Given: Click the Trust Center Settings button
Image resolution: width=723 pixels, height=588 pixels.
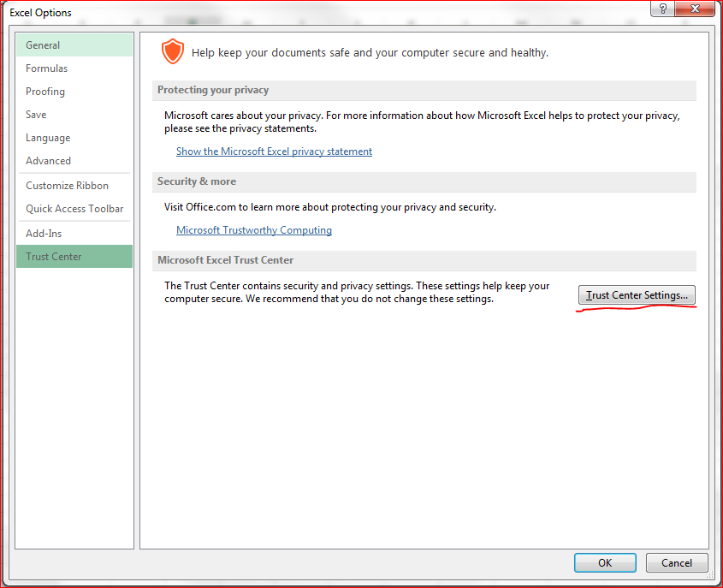Looking at the screenshot, I should coord(637,294).
